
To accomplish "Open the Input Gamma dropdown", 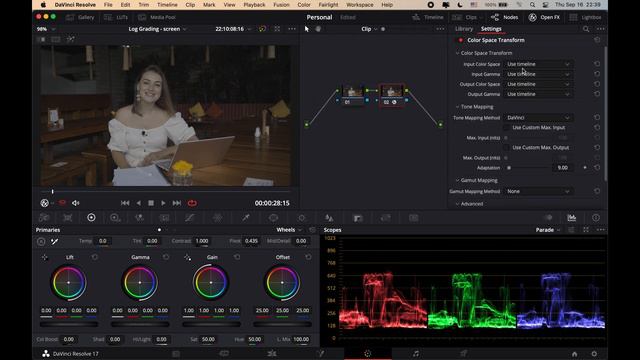I will point(538,74).
